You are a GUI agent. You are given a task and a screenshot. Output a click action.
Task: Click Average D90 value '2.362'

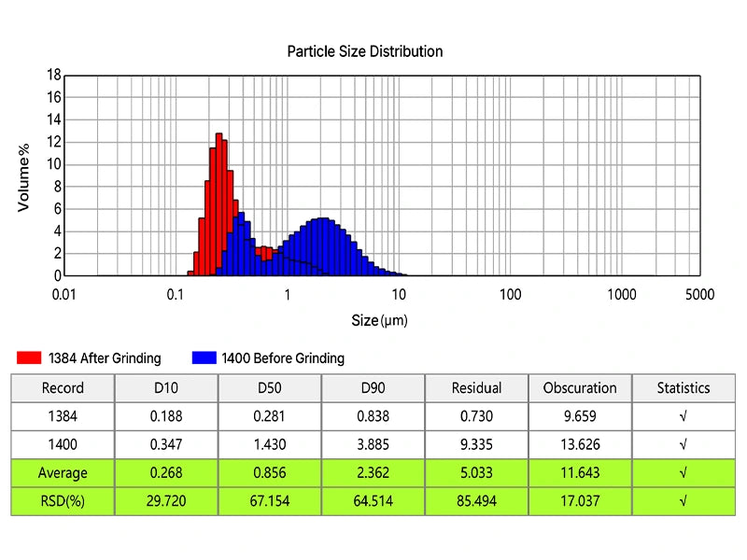(x=373, y=473)
